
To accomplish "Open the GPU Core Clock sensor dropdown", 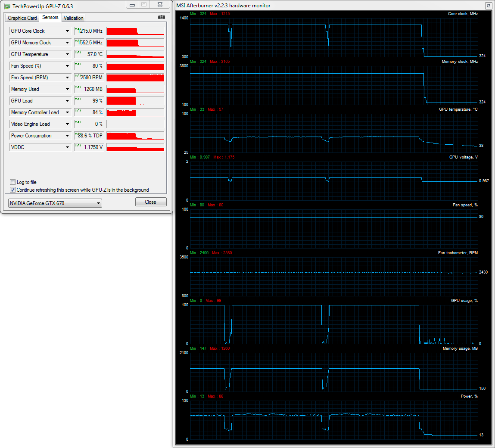I will [x=68, y=31].
